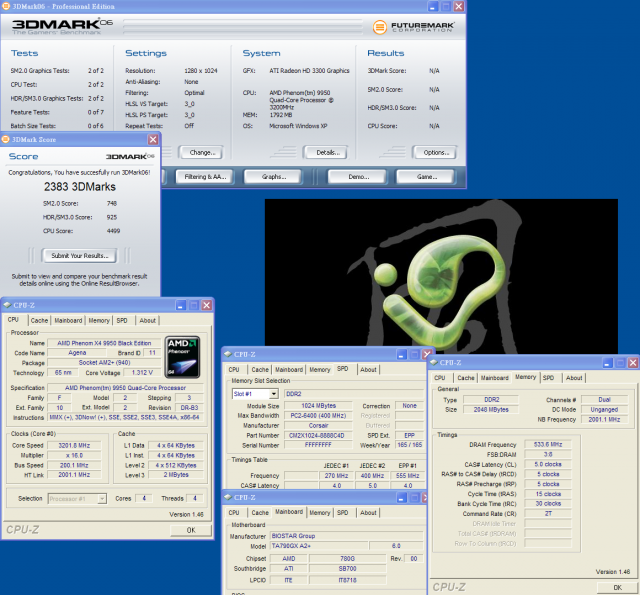Close the 3DMark Score window
The image size is (640, 595).
pyautogui.click(x=153, y=140)
